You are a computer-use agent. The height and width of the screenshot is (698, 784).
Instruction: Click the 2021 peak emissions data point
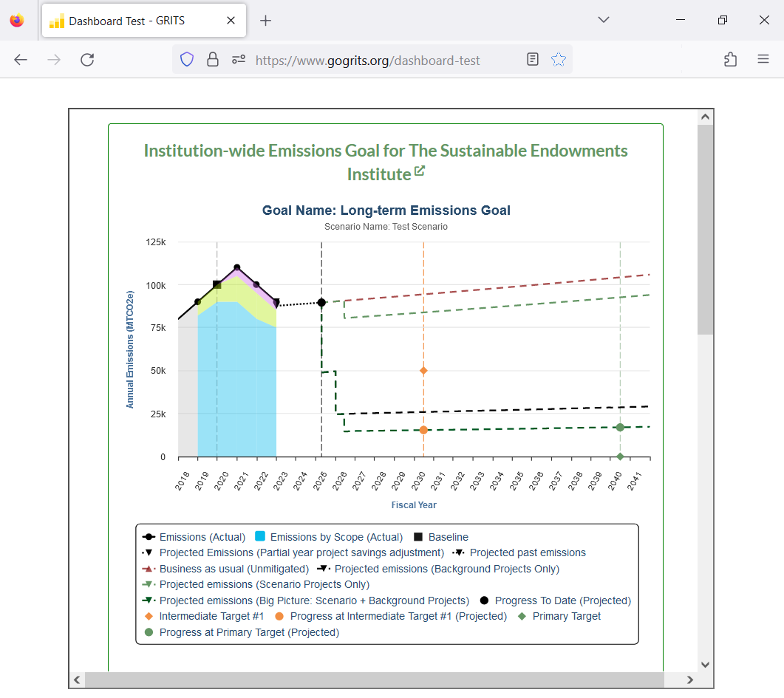click(237, 267)
